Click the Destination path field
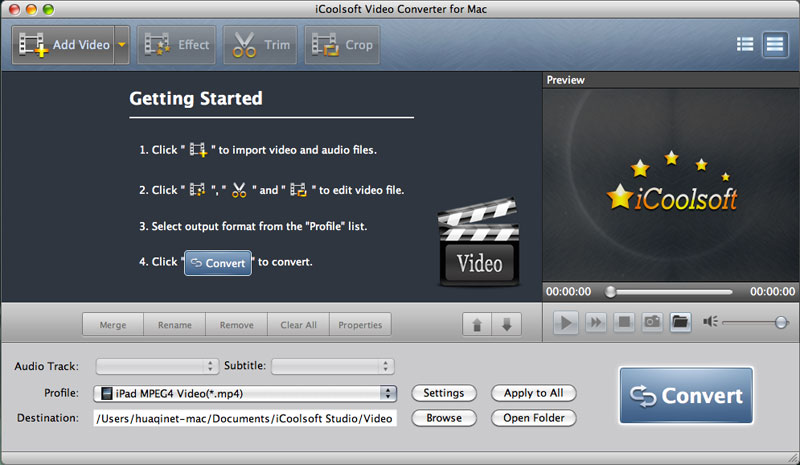800x465 pixels. pyautogui.click(x=245, y=418)
